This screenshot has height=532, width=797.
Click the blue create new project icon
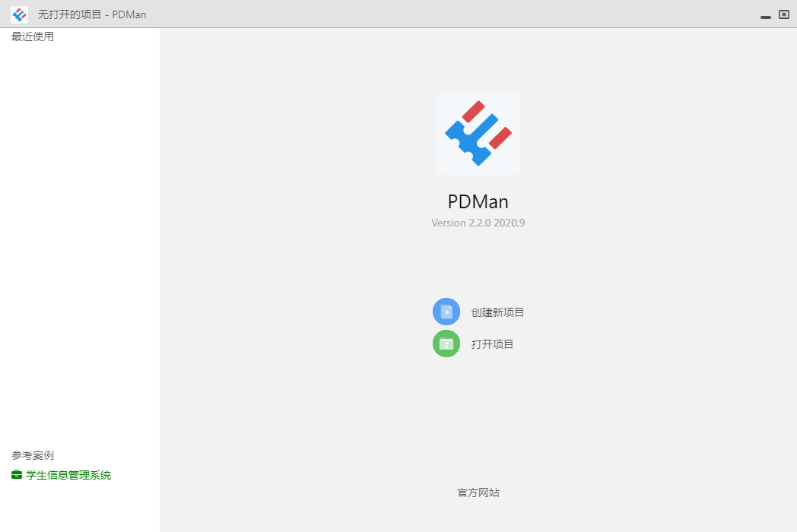pyautogui.click(x=446, y=312)
